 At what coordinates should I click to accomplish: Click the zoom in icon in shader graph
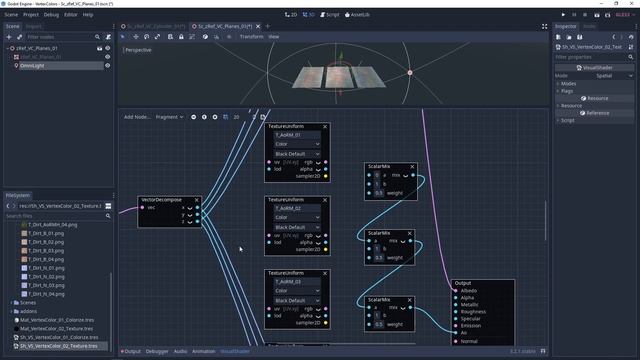tap(215, 117)
